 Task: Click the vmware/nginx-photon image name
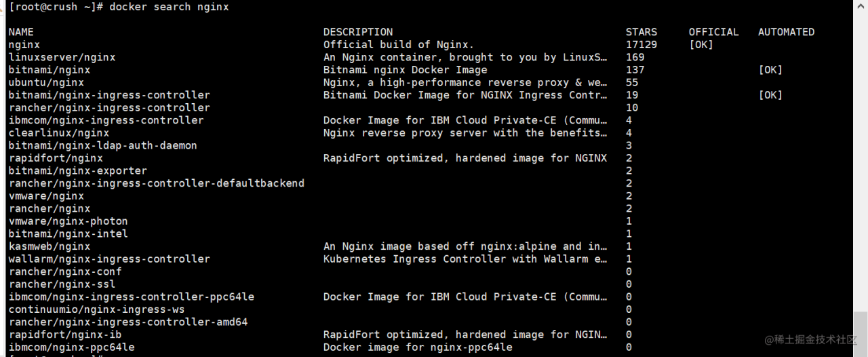tap(68, 221)
